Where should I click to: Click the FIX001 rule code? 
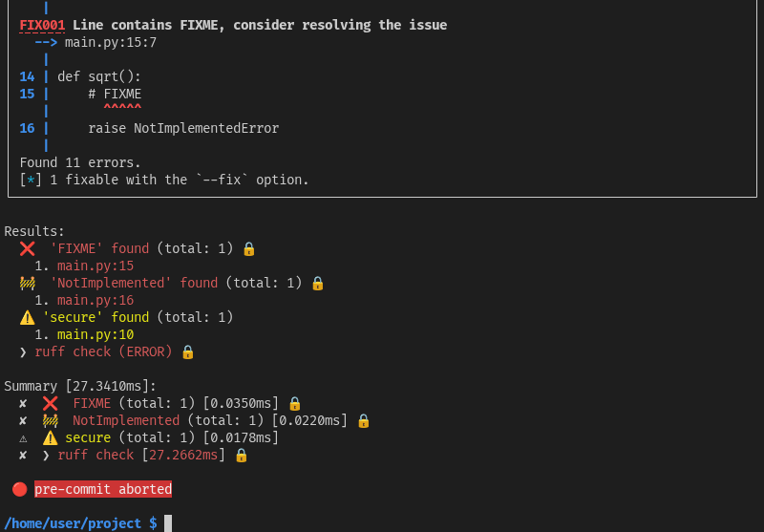click(42, 26)
